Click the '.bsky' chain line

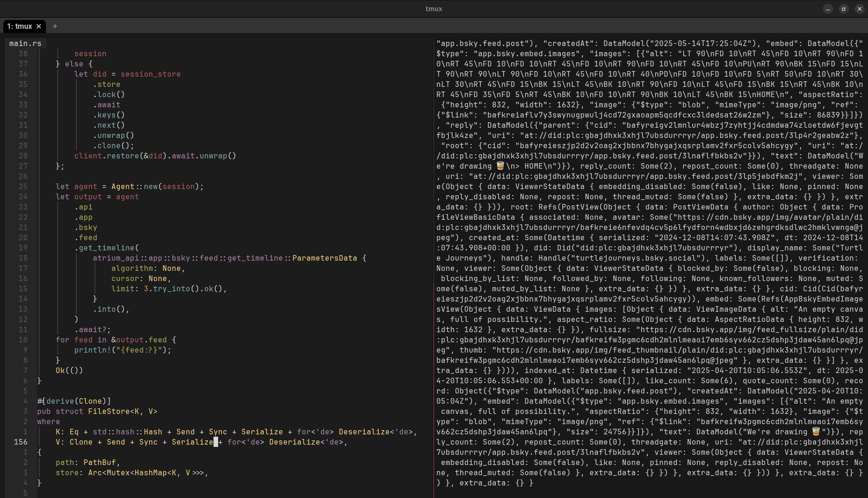[85, 227]
